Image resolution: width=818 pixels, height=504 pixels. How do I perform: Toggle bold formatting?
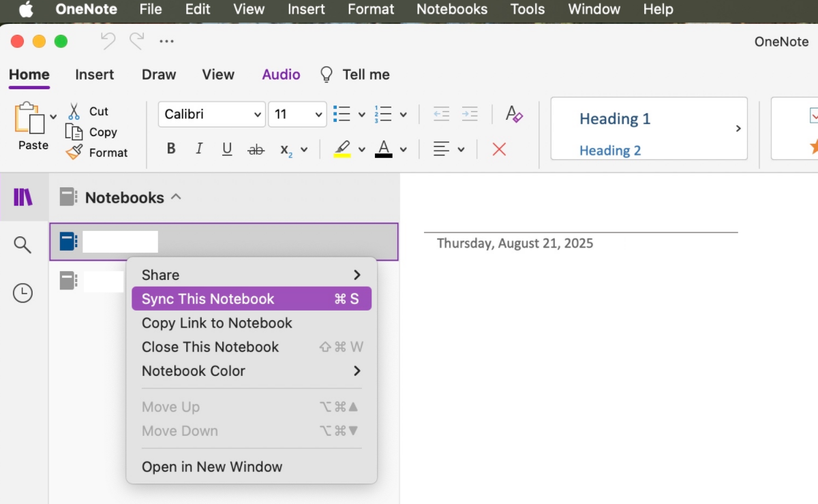[171, 148]
